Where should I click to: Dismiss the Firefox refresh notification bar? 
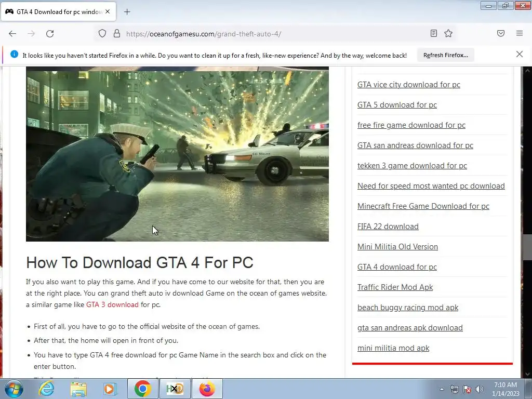[x=520, y=54]
